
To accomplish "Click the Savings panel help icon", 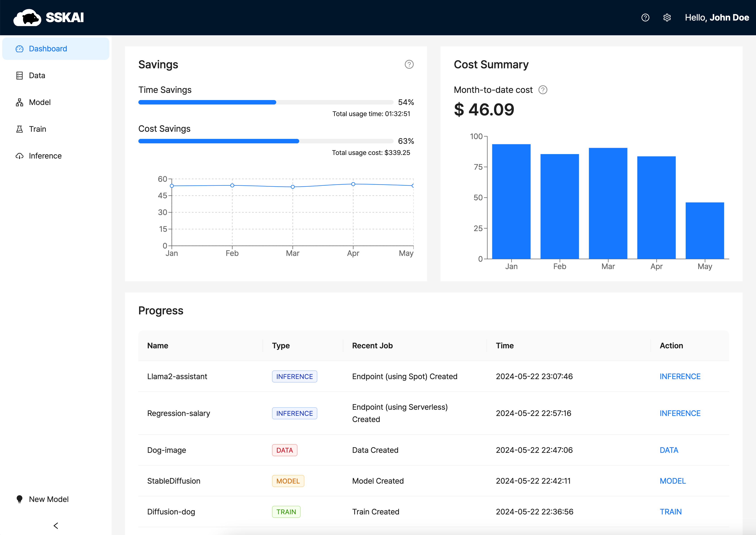I will [x=409, y=64].
